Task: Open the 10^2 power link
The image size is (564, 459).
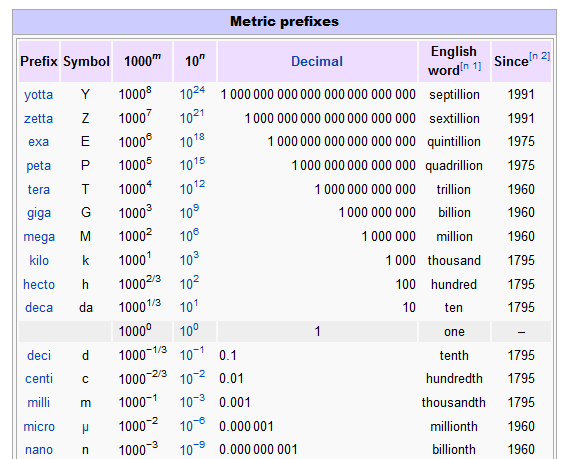Action: pyautogui.click(x=189, y=283)
